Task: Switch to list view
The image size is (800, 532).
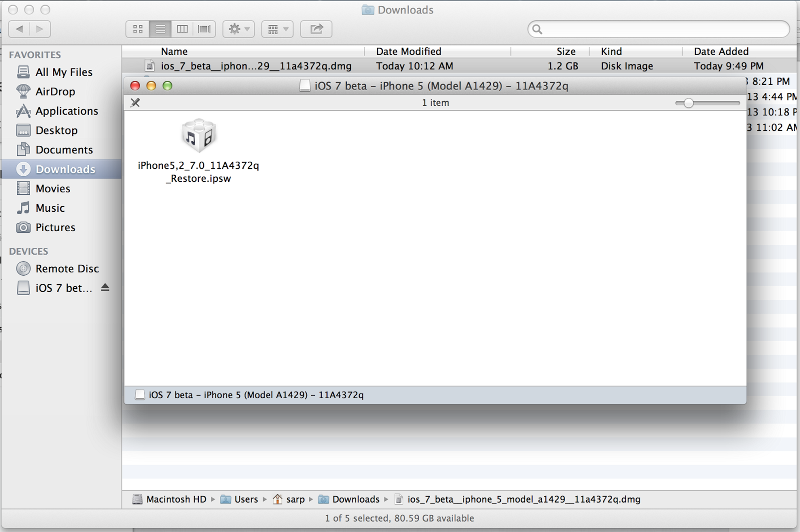Action: click(x=160, y=29)
